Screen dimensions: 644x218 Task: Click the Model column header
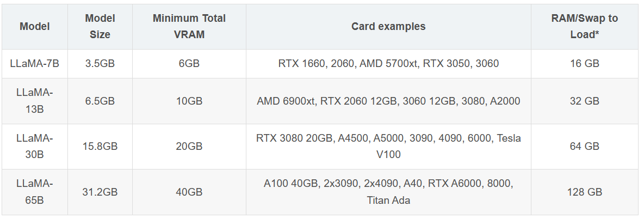(x=34, y=27)
